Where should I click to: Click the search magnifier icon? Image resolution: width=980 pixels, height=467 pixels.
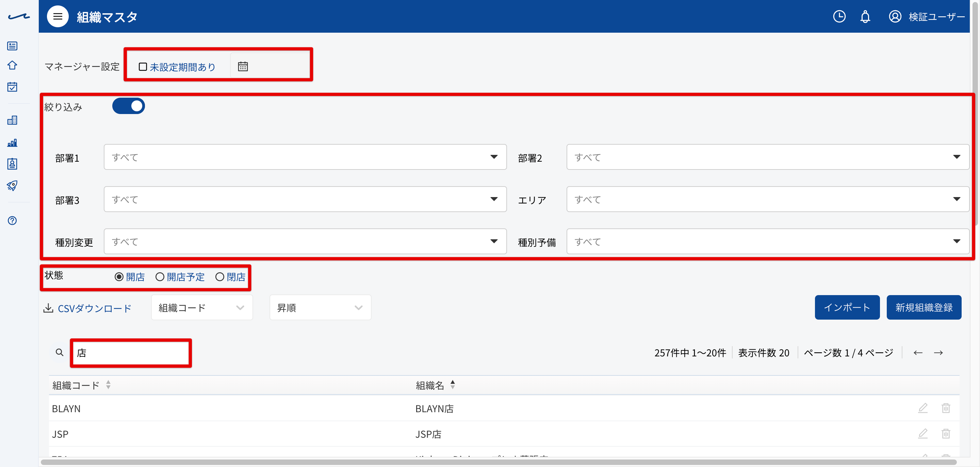point(59,352)
